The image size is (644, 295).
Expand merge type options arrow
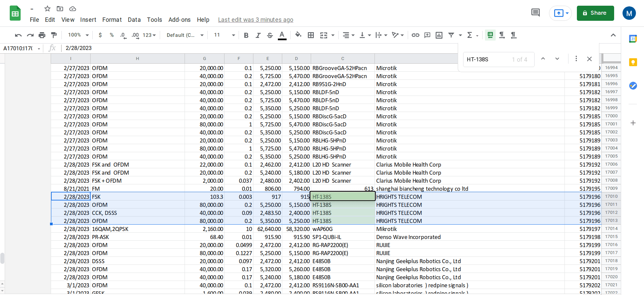(333, 35)
